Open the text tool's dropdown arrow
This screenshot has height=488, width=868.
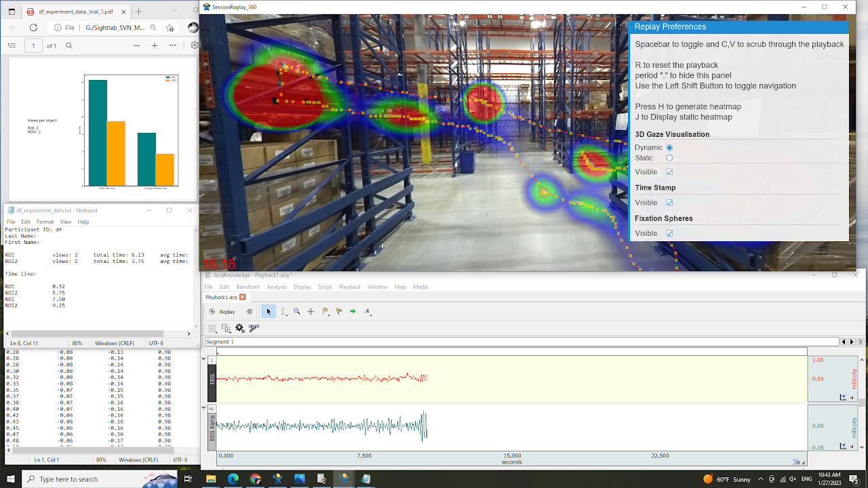tap(370, 317)
